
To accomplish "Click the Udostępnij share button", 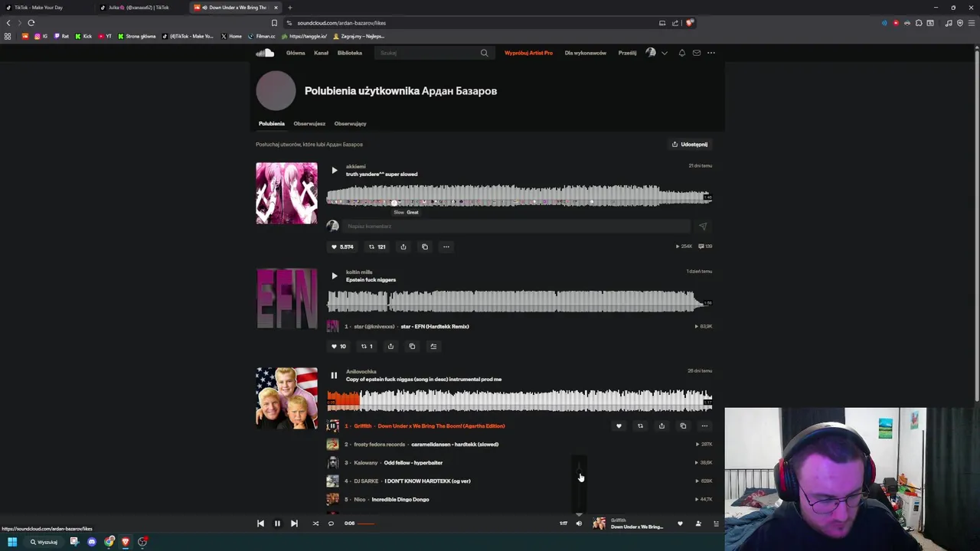I will [x=690, y=144].
